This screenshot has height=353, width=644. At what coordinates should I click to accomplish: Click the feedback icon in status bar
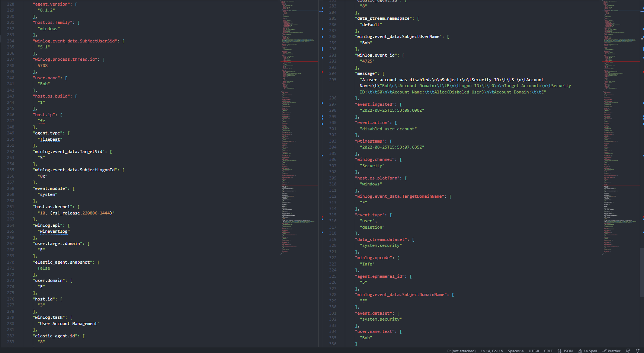(628, 351)
